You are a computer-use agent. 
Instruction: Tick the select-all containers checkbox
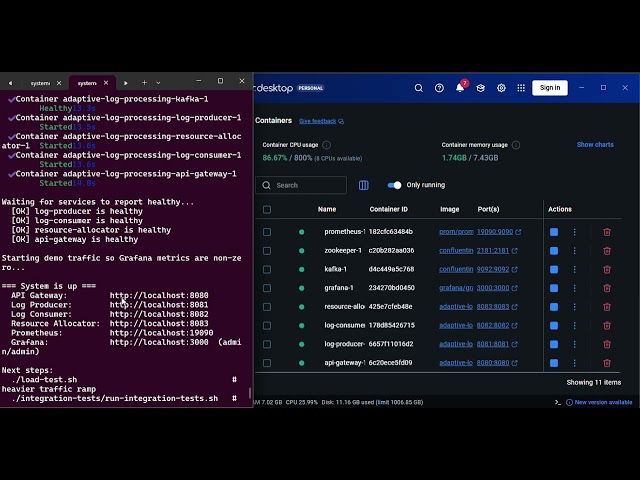click(x=267, y=210)
